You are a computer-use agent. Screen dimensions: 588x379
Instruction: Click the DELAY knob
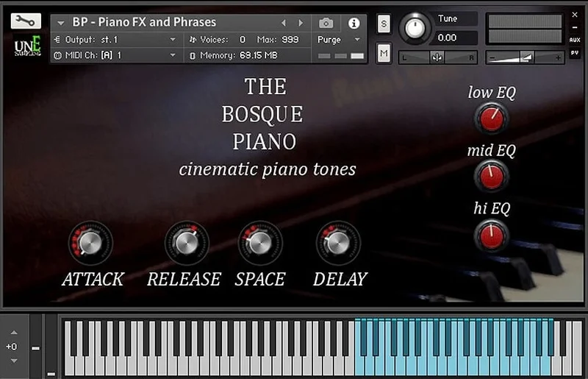pos(338,243)
